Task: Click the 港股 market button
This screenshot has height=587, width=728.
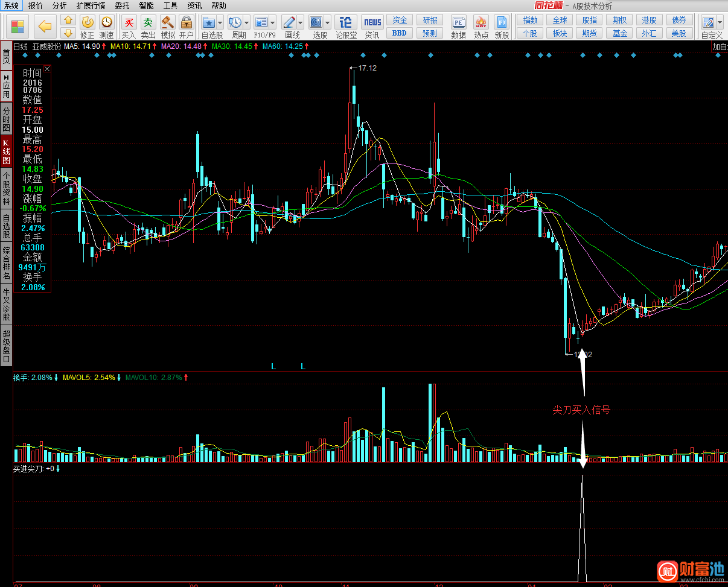Action: point(649,20)
